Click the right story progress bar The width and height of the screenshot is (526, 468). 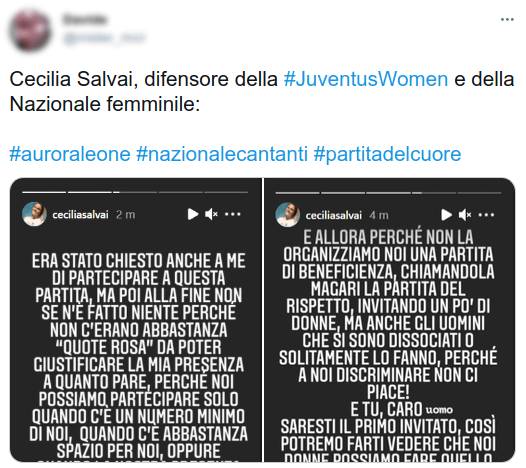(x=388, y=193)
